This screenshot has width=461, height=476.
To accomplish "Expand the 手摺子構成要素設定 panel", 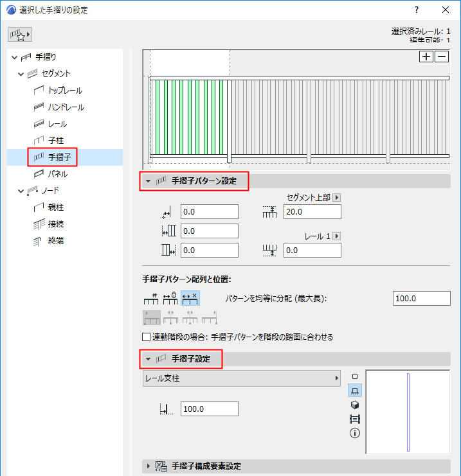I will coord(148,466).
